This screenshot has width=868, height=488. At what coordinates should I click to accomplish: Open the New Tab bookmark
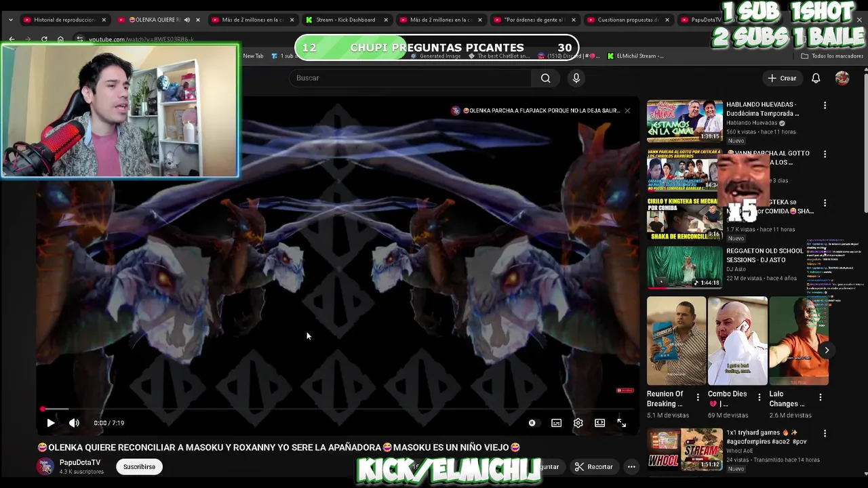[x=253, y=56]
